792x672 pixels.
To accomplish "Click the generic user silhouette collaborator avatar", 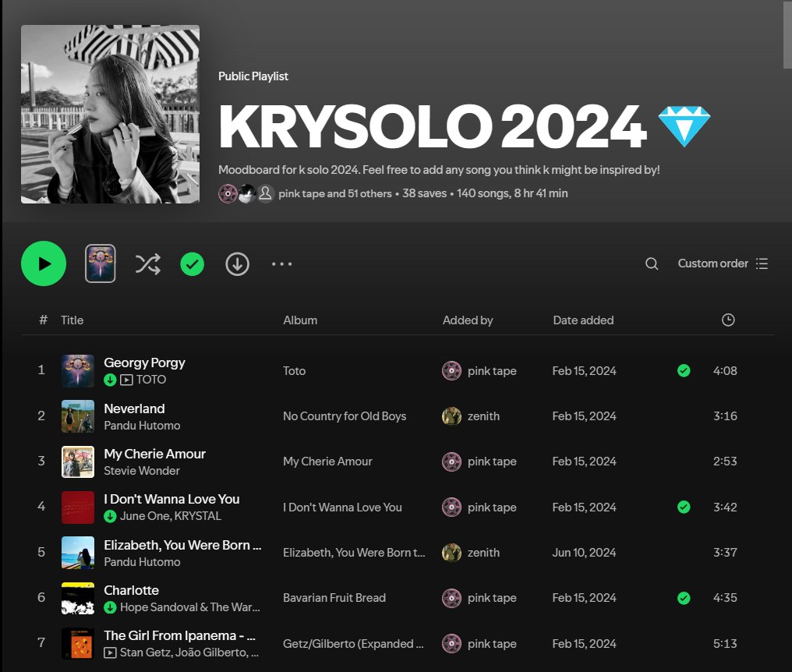I will (265, 193).
